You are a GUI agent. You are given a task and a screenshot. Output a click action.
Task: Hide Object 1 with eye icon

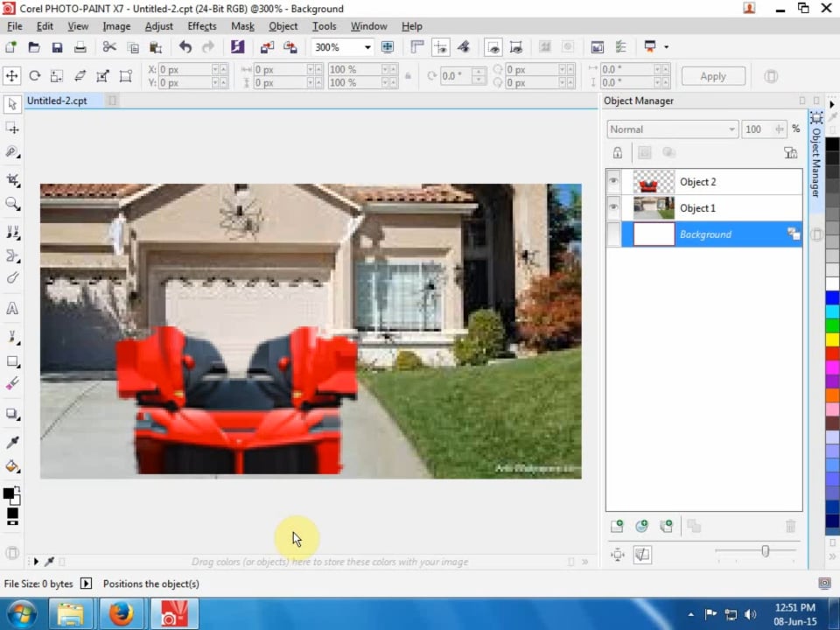(x=613, y=207)
